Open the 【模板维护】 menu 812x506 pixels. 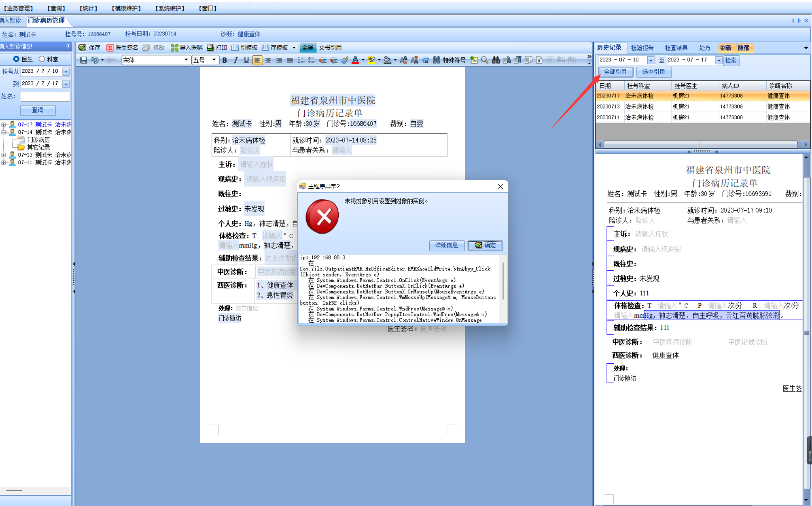pos(126,8)
